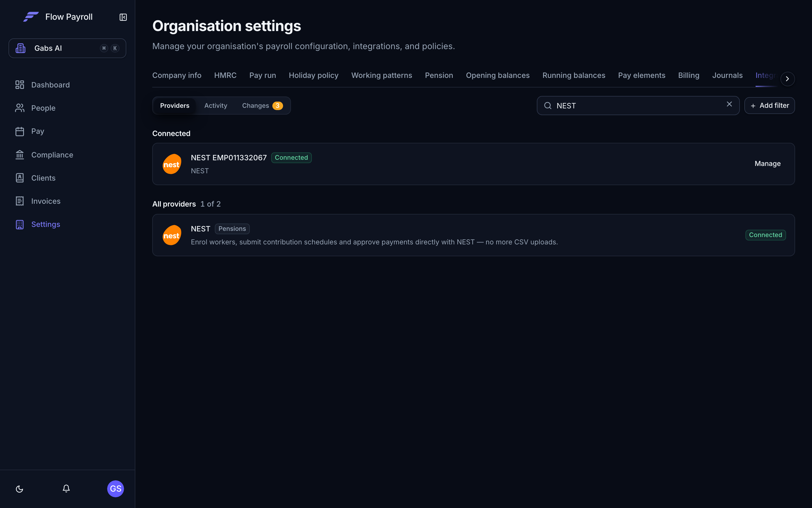This screenshot has height=508, width=812.
Task: Click the Pensions tag on NEST
Action: click(x=232, y=229)
